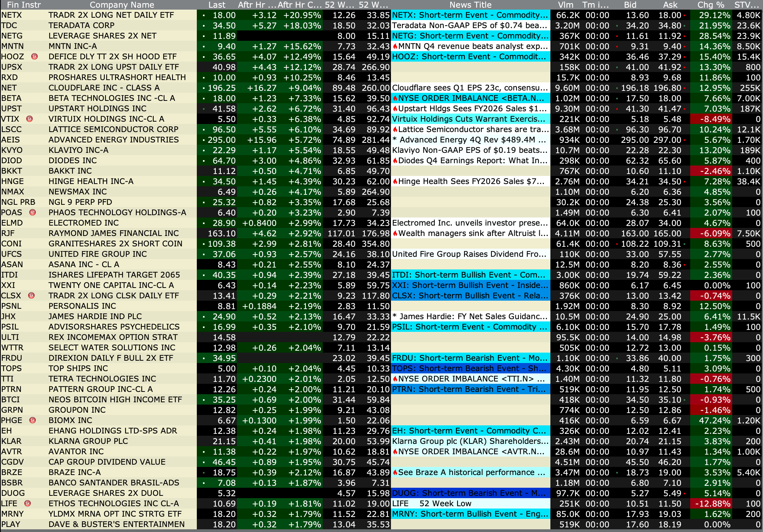Viewport: 763px width, 532px height.
Task: Click the Sx badge next to HOOZ
Action: 34,57
